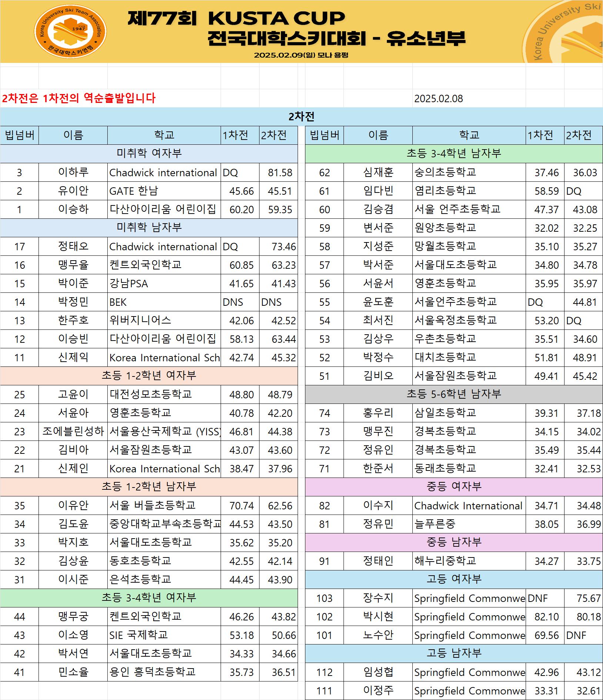Viewport: 603px width, 700px height.
Task: Select the name cell 박서연
Action: 73,653
